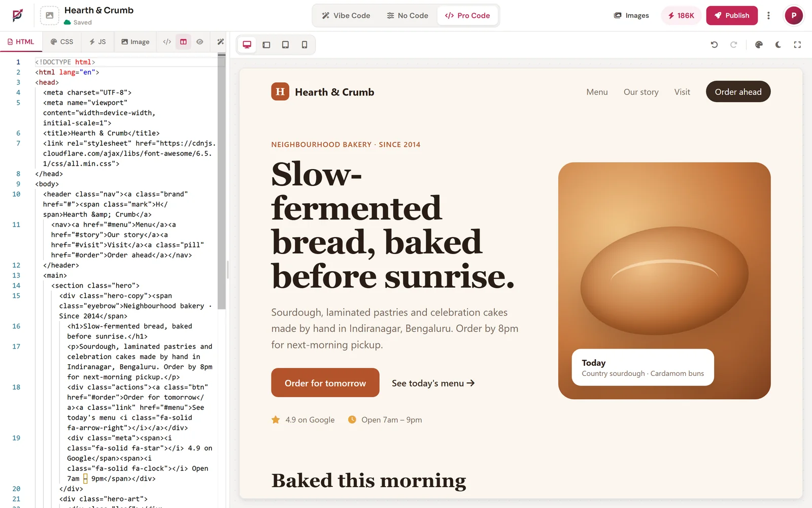This screenshot has width=812, height=508.
Task: Open the three-dot more options menu
Action: [x=769, y=16]
